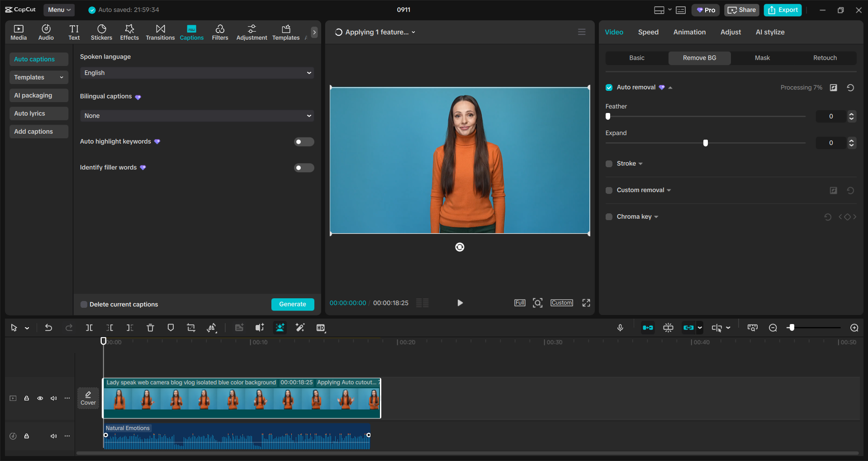Open the Audio media panel

pyautogui.click(x=46, y=32)
